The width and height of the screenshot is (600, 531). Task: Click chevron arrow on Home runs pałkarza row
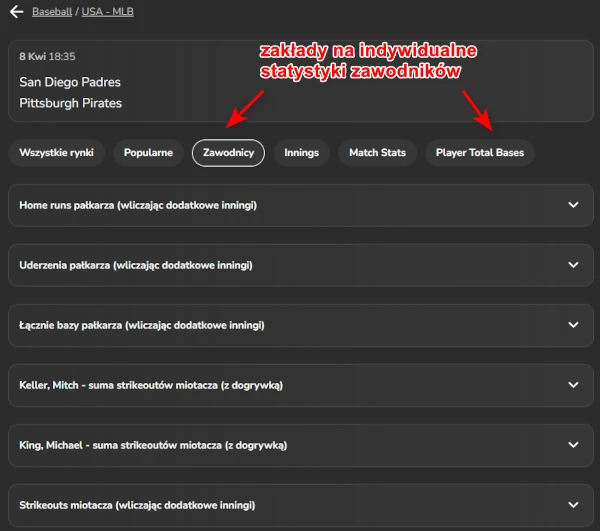pos(573,205)
